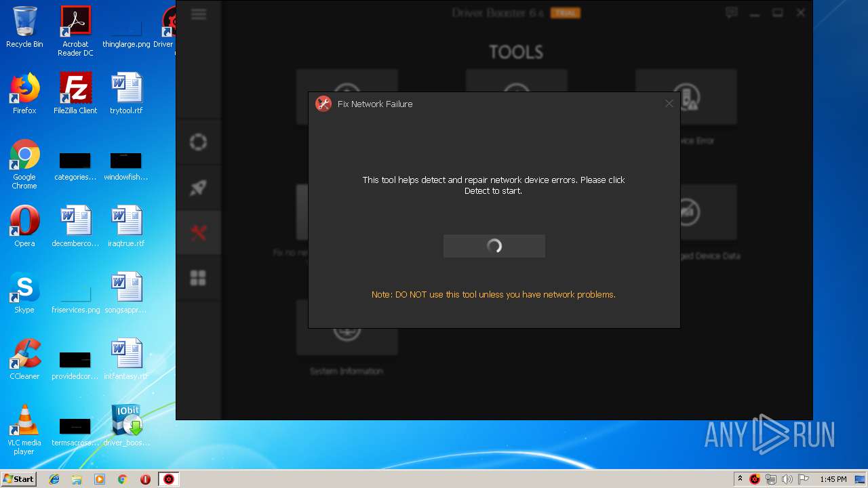This screenshot has width=868, height=488.
Task: Open network tray icon
Action: 771,479
